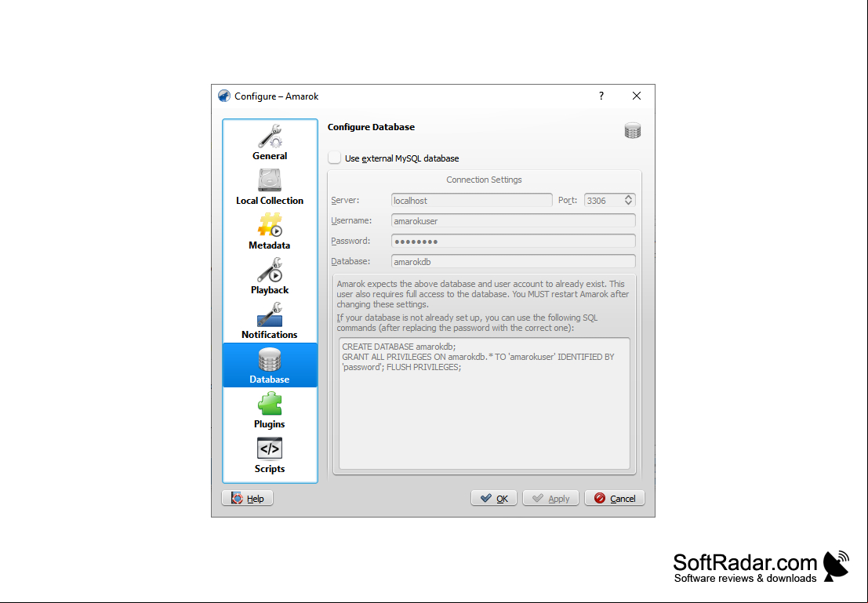This screenshot has height=603, width=868.
Task: Open Help from the bottom-left button
Action: [248, 499]
